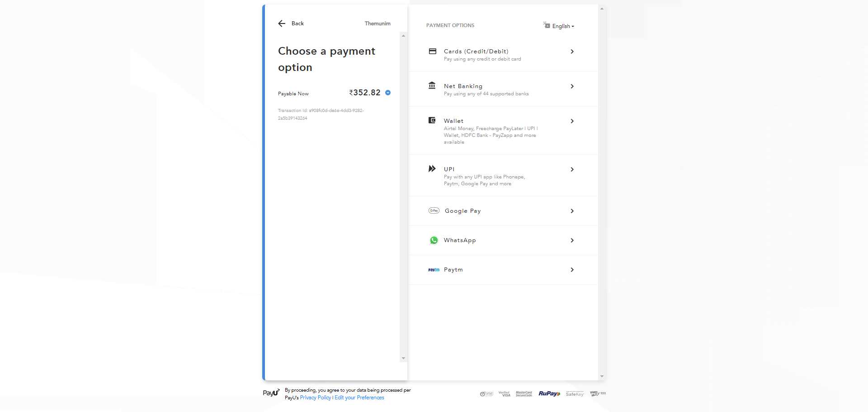Screen dimensions: 868x412
Task: Click the language translate icon
Action: coord(547,25)
